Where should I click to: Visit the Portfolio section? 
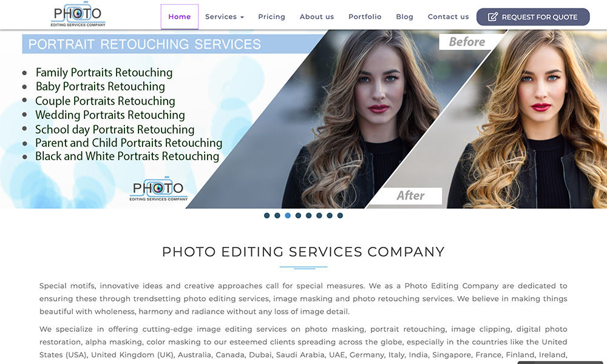[365, 16]
